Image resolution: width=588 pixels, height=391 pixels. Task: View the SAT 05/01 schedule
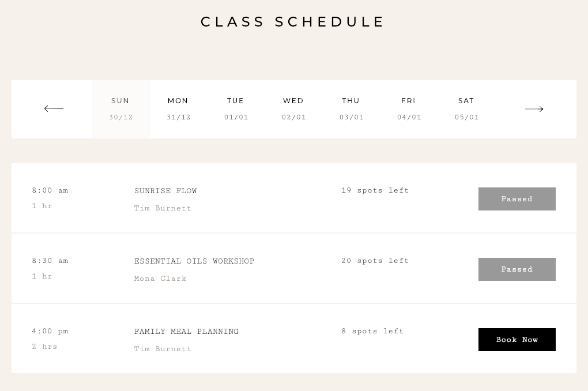(466, 109)
